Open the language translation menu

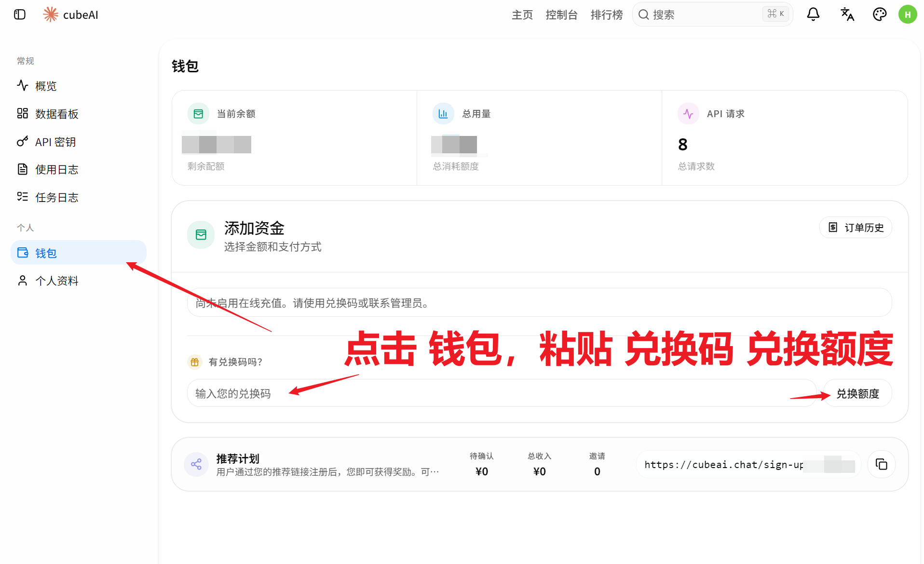click(847, 14)
